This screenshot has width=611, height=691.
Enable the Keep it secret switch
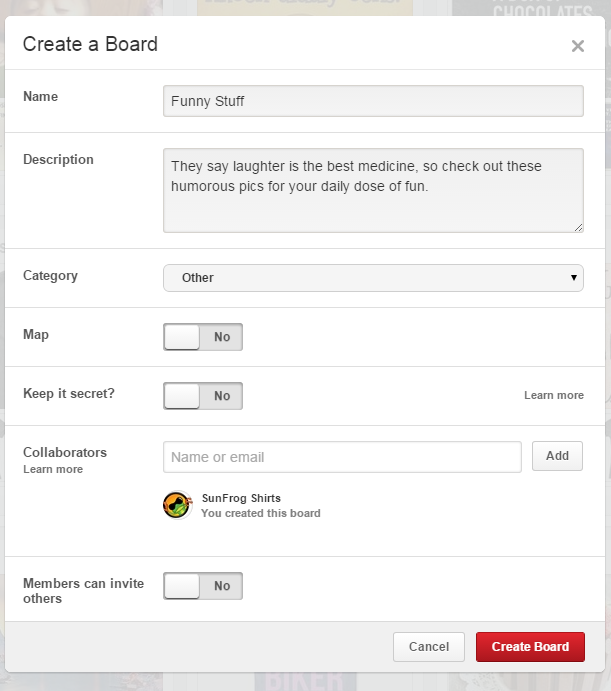click(x=203, y=396)
